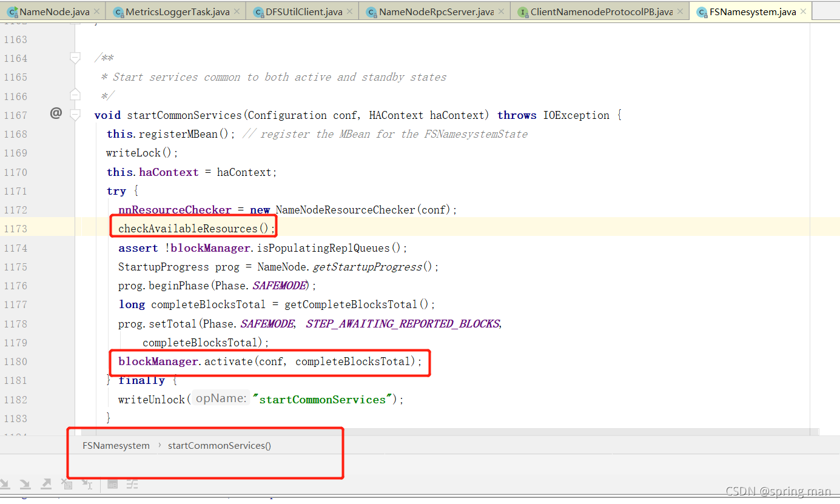
Task: Close the ClientNamenodeProtocolPB.java tab
Action: click(x=680, y=12)
